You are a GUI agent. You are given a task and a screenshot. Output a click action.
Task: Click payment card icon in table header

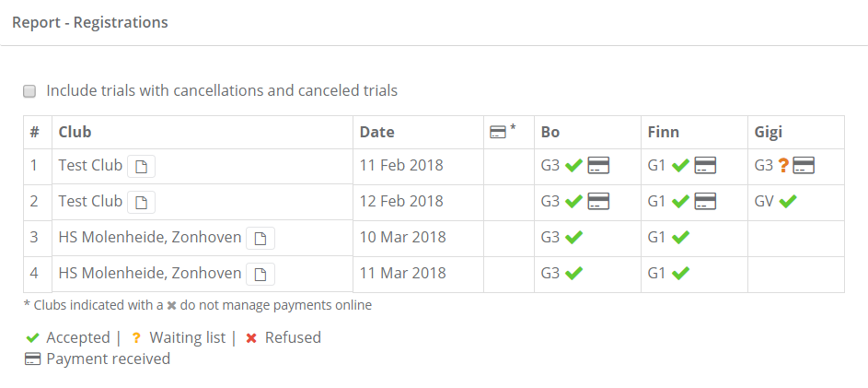(x=498, y=132)
